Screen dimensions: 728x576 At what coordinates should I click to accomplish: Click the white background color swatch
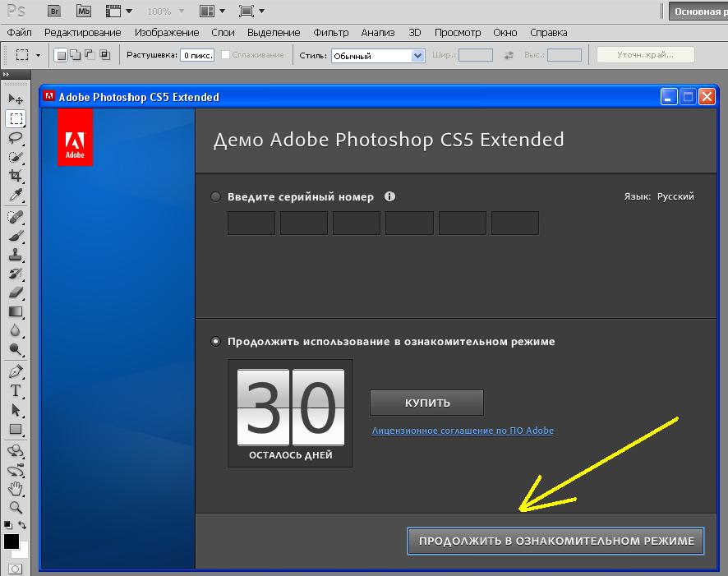coord(23,552)
